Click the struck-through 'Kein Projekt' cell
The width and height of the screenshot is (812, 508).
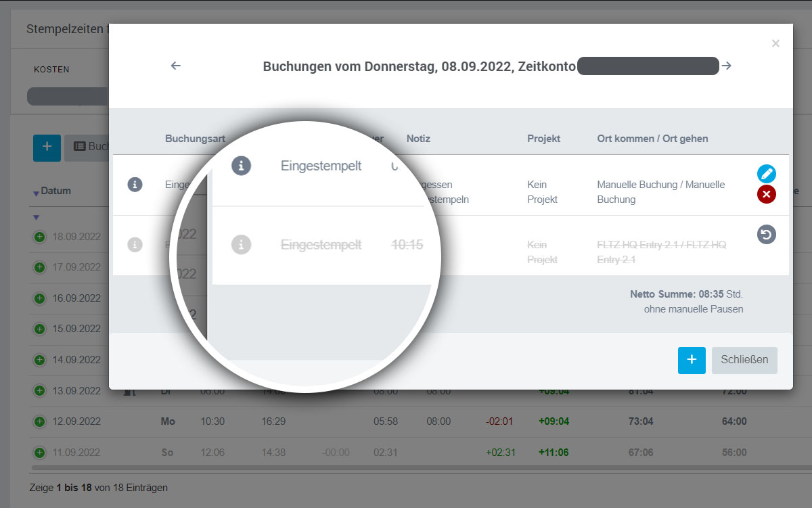(x=541, y=252)
